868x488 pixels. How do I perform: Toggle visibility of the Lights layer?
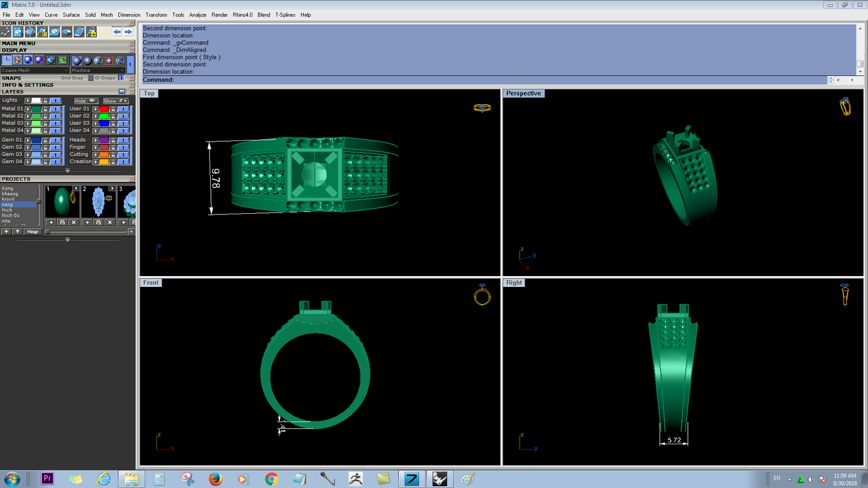[55, 100]
